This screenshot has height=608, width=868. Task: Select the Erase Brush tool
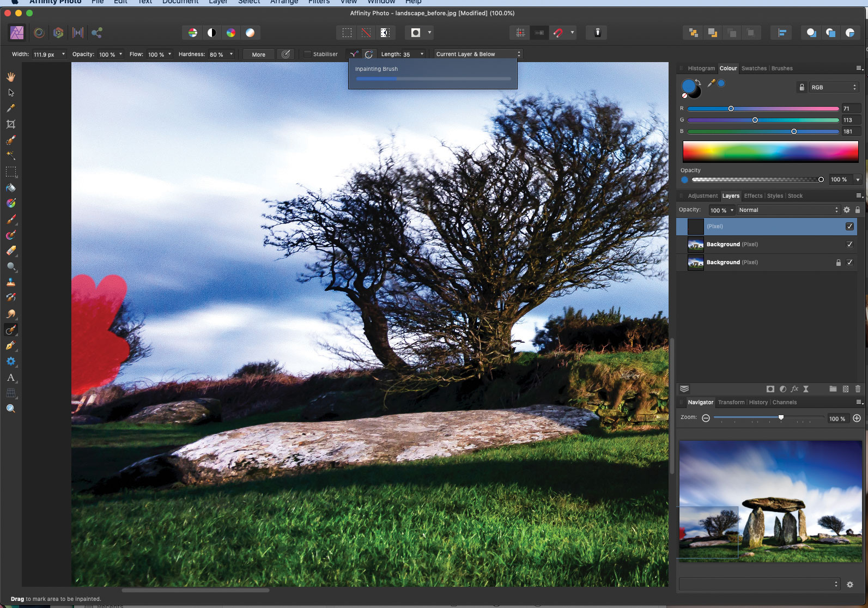point(10,251)
